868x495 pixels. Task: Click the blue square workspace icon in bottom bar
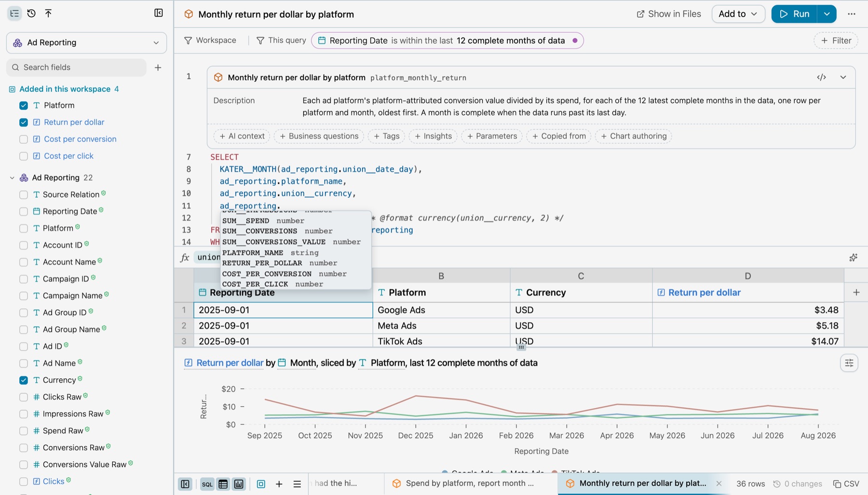(261, 484)
